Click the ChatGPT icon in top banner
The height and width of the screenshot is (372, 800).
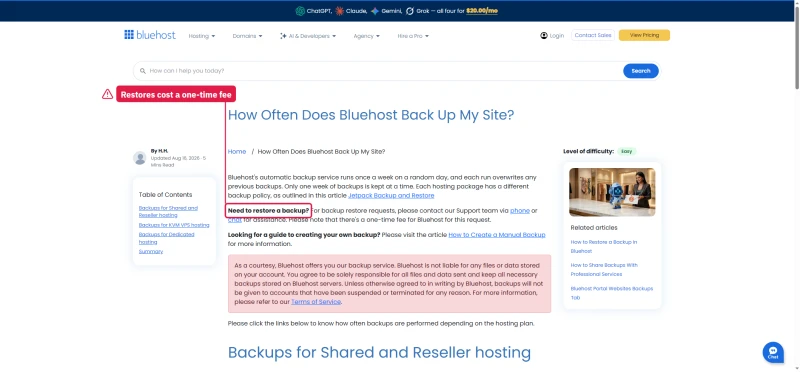300,11
